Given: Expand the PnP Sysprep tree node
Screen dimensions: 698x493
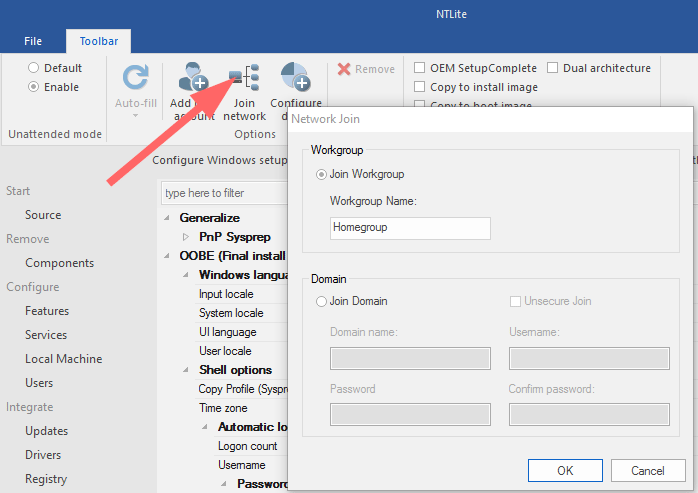Looking at the screenshot, I should 186,237.
